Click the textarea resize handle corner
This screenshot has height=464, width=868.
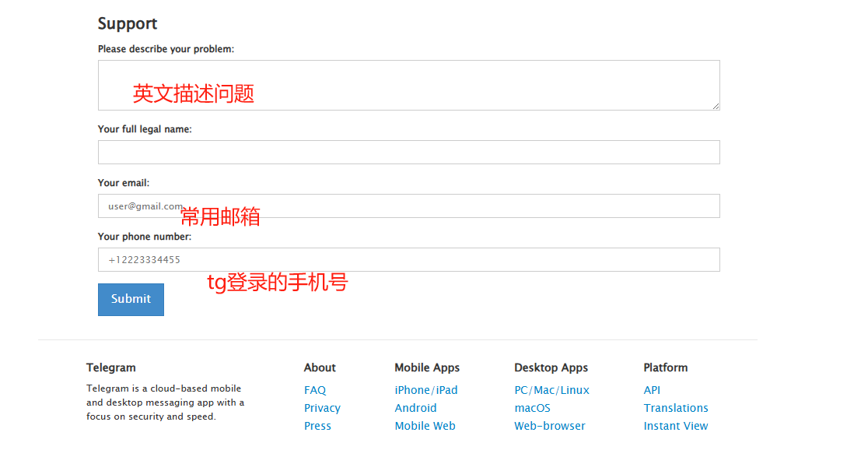(715, 105)
